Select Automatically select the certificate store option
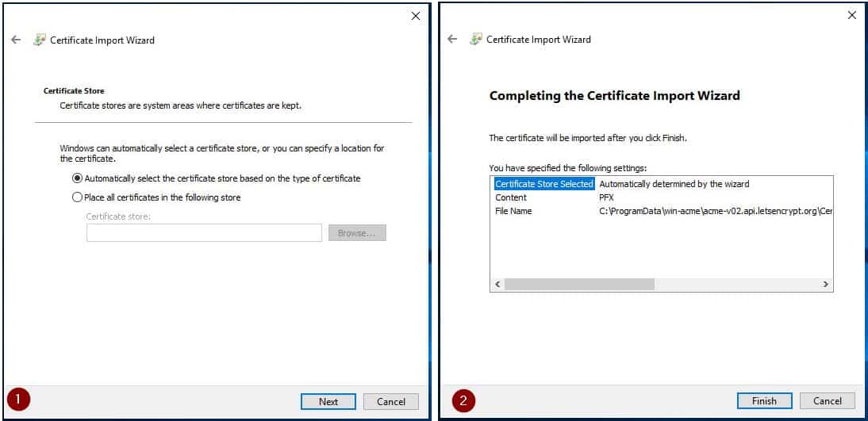The image size is (868, 421). click(x=217, y=178)
